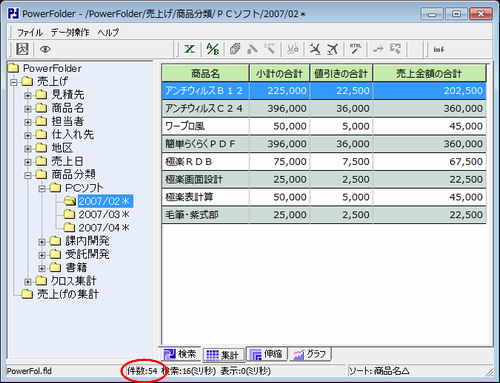This screenshot has height=383, width=500.
Task: Click the green A/B toolbar icon
Action: point(212,49)
